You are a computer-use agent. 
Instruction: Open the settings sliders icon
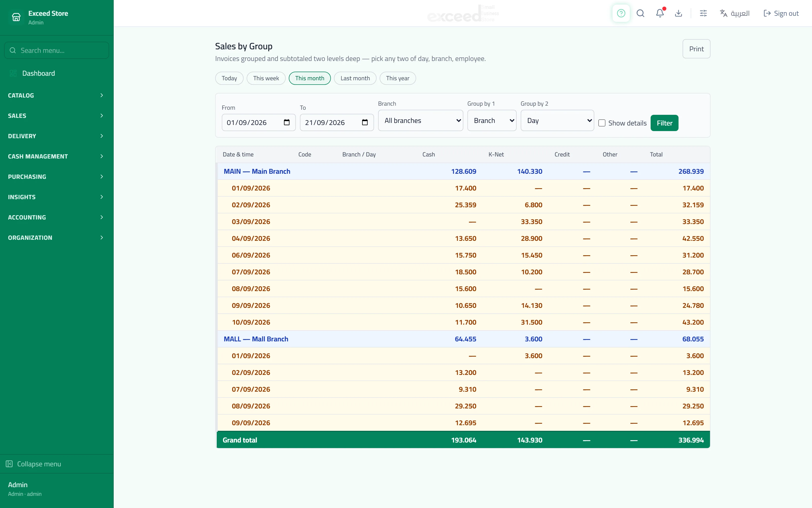703,13
